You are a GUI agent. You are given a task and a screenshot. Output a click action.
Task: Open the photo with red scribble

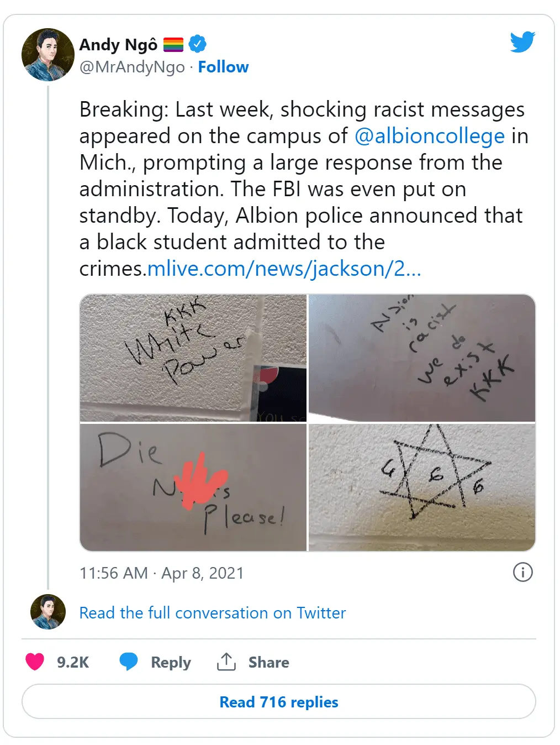[x=193, y=487]
